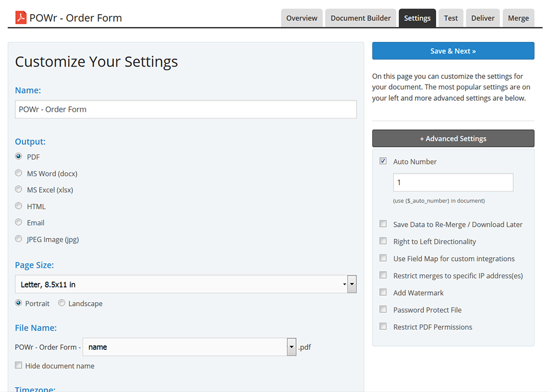Switch to the Merge tab

click(518, 18)
